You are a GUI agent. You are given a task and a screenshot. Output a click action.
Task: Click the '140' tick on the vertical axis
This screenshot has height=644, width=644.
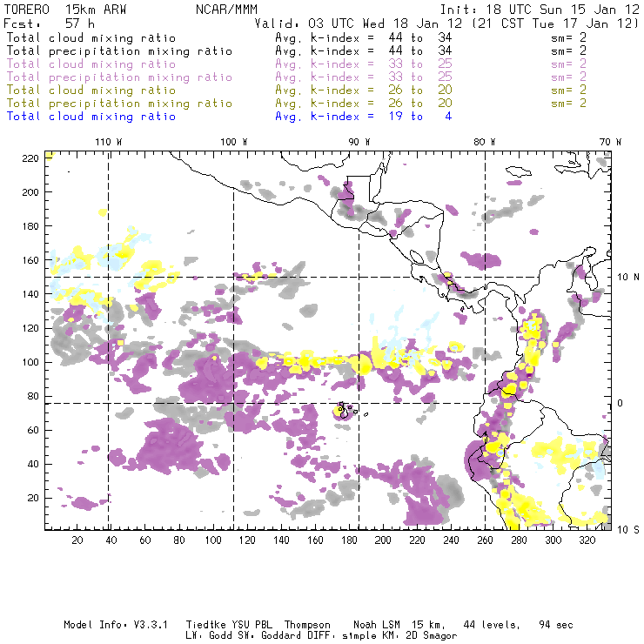click(x=30, y=294)
